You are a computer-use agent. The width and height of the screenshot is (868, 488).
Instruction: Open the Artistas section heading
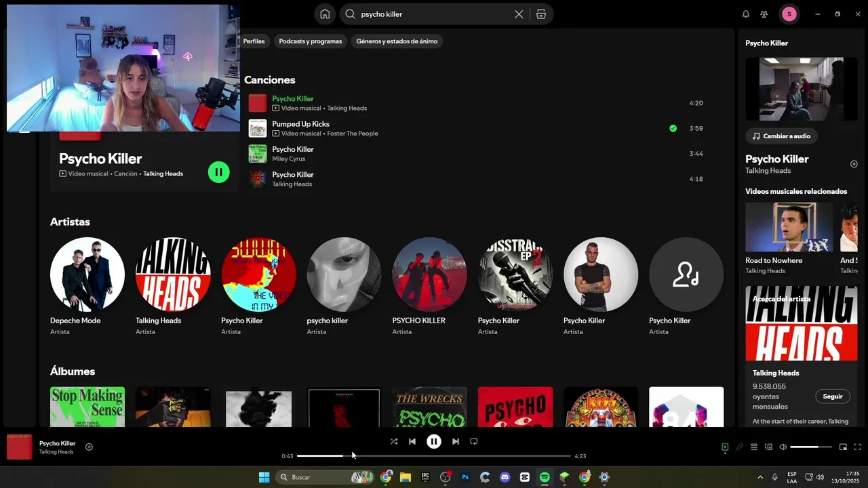(70, 222)
